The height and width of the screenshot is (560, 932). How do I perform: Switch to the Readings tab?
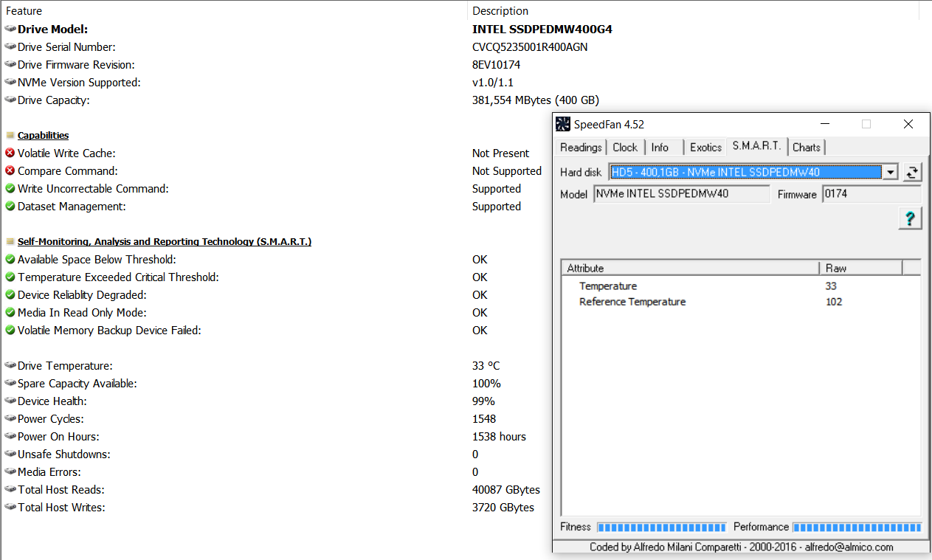581,148
